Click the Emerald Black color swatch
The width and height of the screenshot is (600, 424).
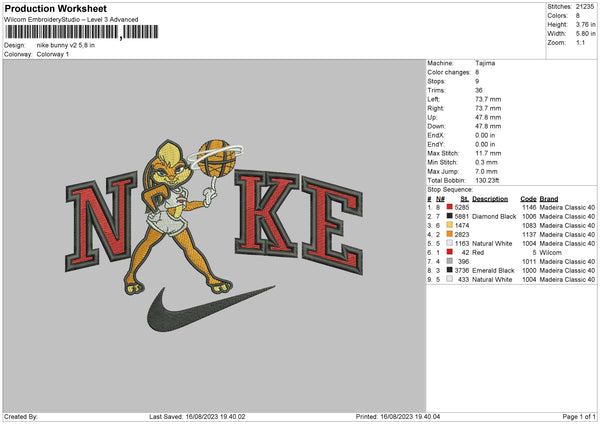click(450, 270)
